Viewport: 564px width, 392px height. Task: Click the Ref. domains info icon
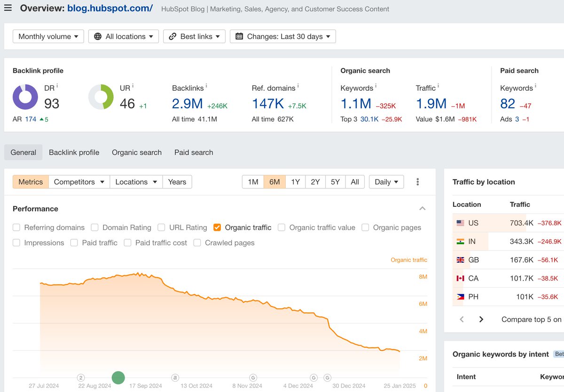[298, 86]
